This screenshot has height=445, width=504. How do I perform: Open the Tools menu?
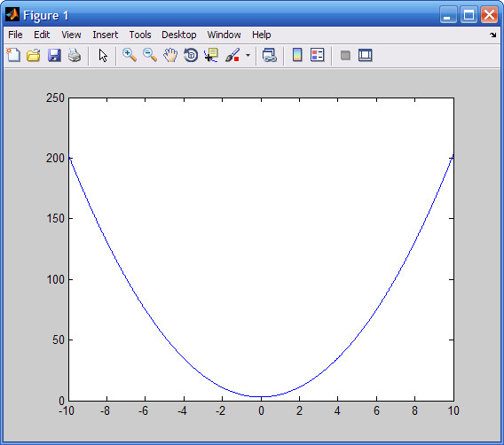click(x=140, y=35)
